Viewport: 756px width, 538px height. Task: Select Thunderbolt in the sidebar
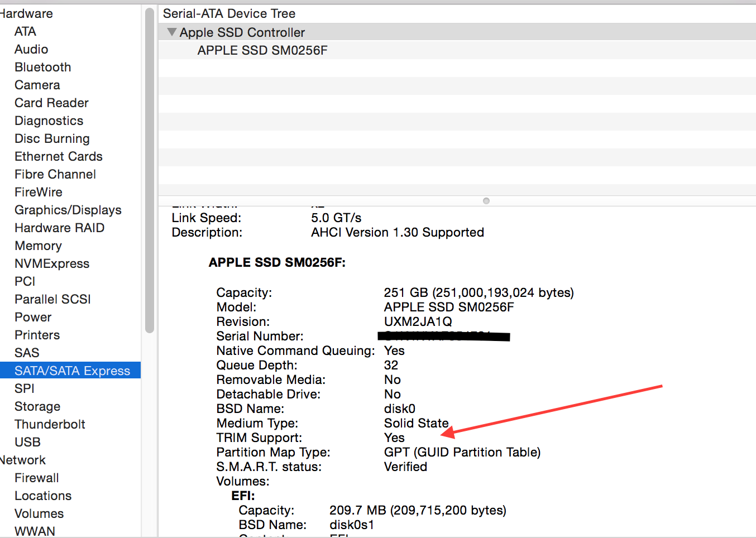coord(50,424)
